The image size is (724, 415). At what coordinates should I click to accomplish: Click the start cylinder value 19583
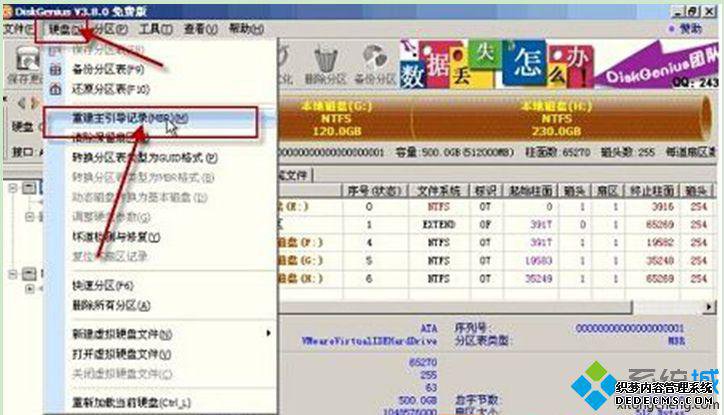pyautogui.click(x=538, y=261)
